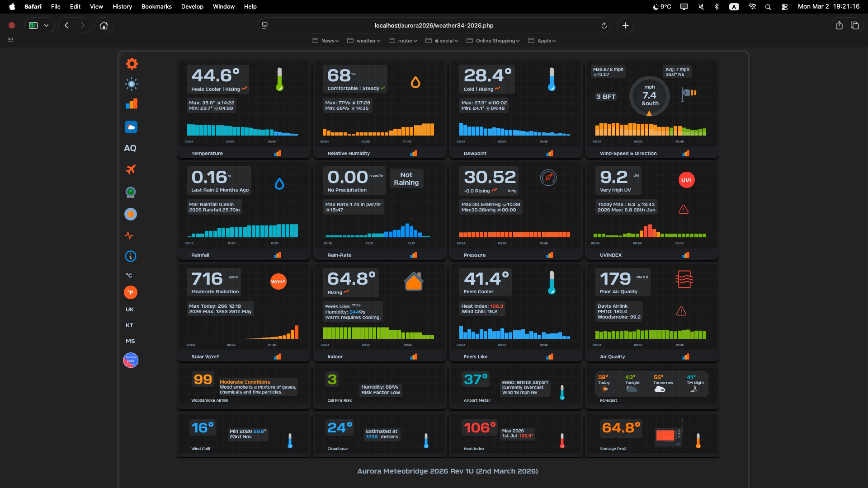Image resolution: width=868 pixels, height=488 pixels.
Task: Open the Temperature panel chart icon
Action: [278, 154]
